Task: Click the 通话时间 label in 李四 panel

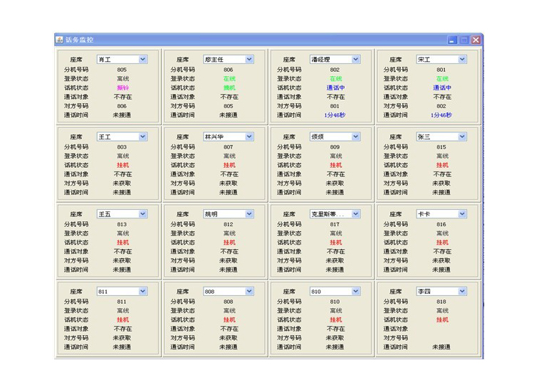Action: pyautogui.click(x=395, y=346)
